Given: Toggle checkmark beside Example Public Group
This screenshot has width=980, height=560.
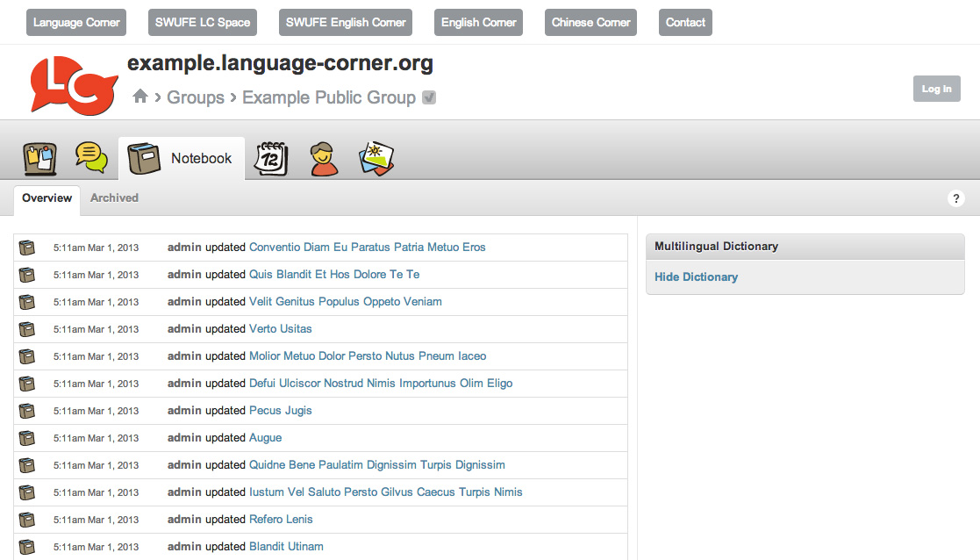Looking at the screenshot, I should [x=429, y=97].
